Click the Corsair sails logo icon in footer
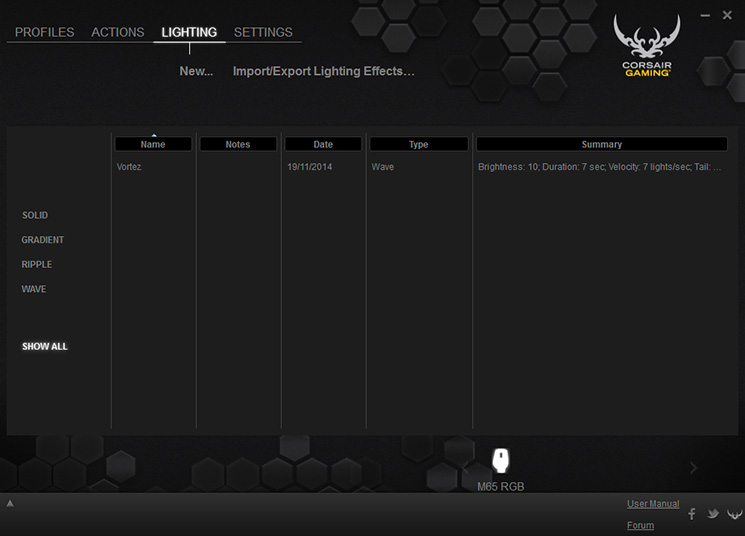 [x=735, y=514]
